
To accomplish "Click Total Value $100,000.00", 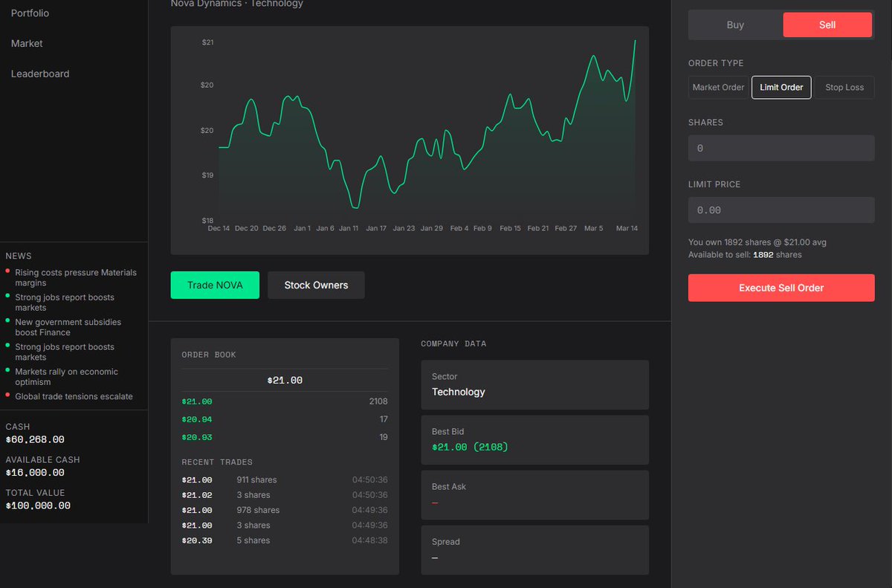I will coord(38,505).
